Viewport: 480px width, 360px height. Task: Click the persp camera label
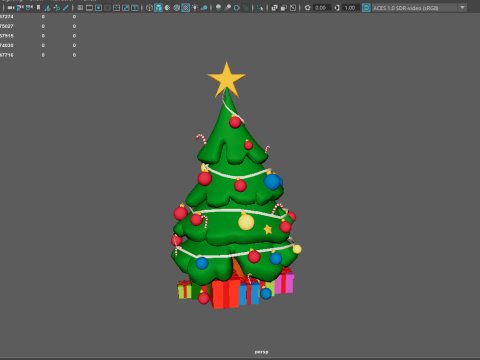pyautogui.click(x=261, y=352)
